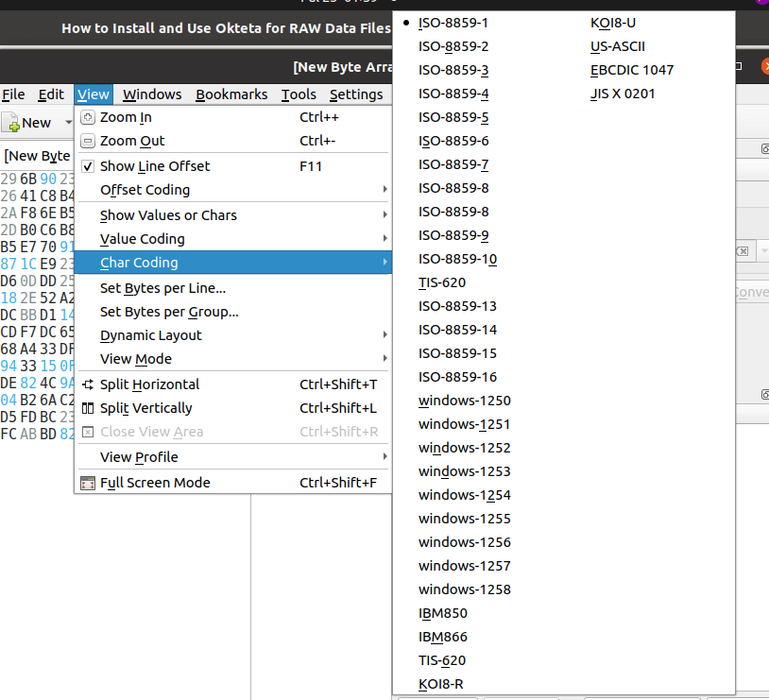This screenshot has width=769, height=700.
Task: Choose windows-1256 char coding
Action: (465, 542)
